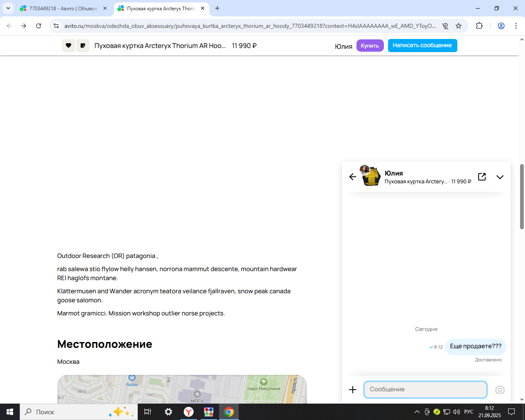Open the Windows notification center

511,412
